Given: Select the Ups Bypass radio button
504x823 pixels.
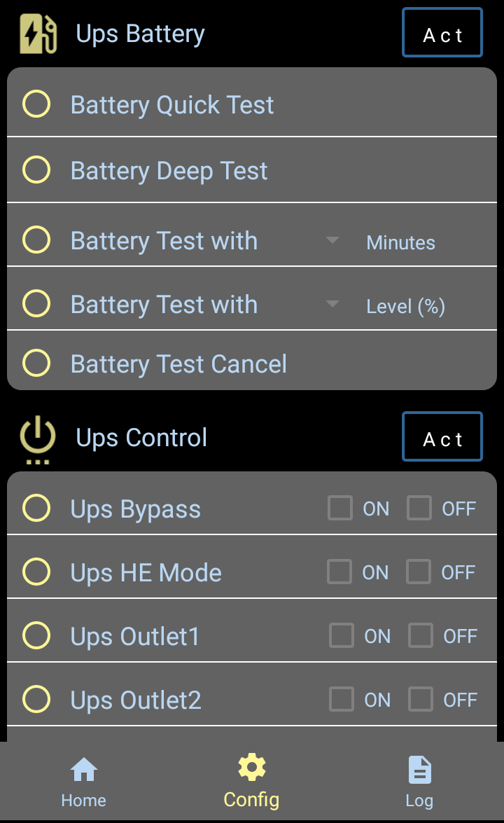Looking at the screenshot, I should tap(36, 509).
